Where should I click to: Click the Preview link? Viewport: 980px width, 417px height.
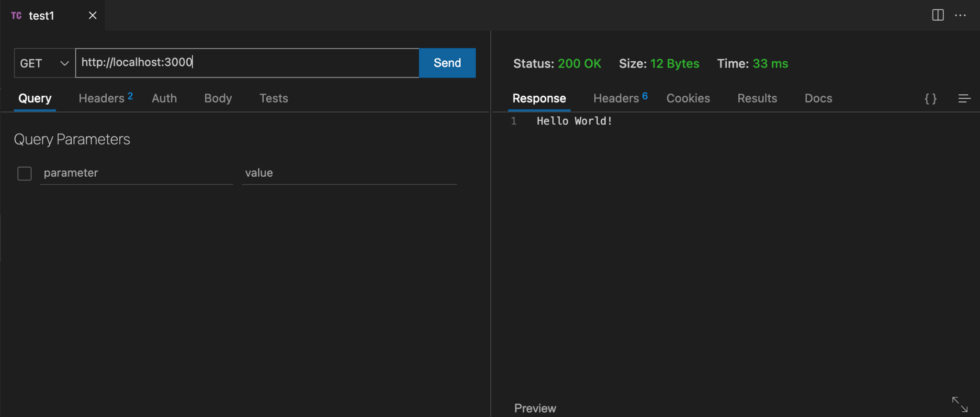[x=535, y=408]
